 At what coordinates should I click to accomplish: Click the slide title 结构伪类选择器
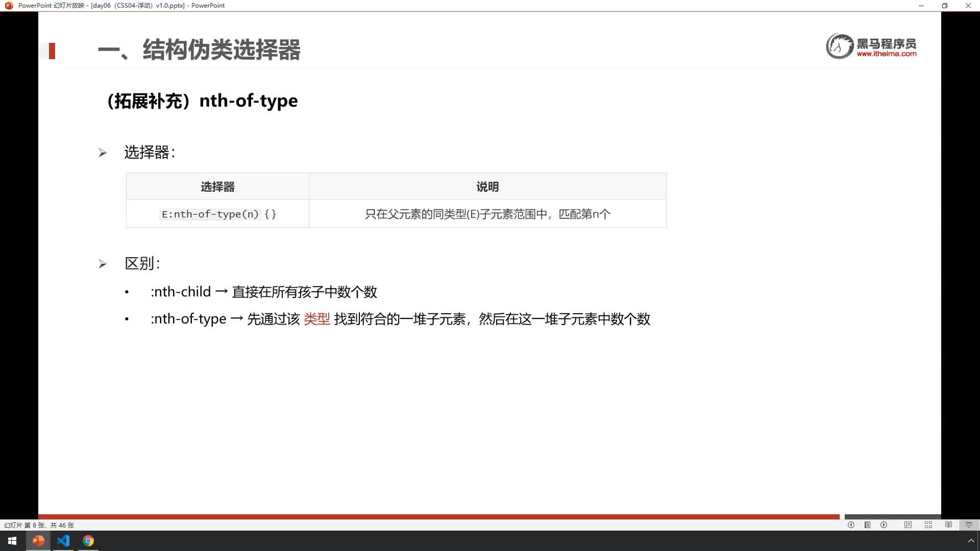coord(199,50)
